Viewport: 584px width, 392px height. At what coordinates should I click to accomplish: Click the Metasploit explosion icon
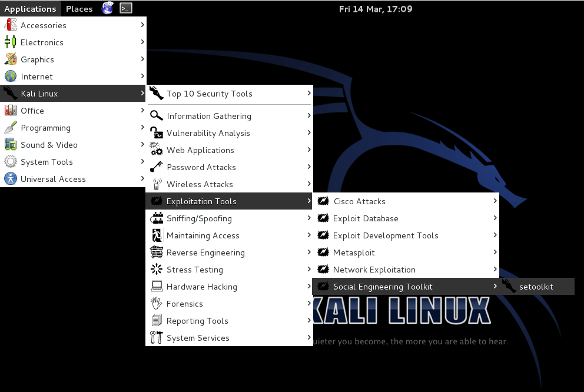coord(323,253)
